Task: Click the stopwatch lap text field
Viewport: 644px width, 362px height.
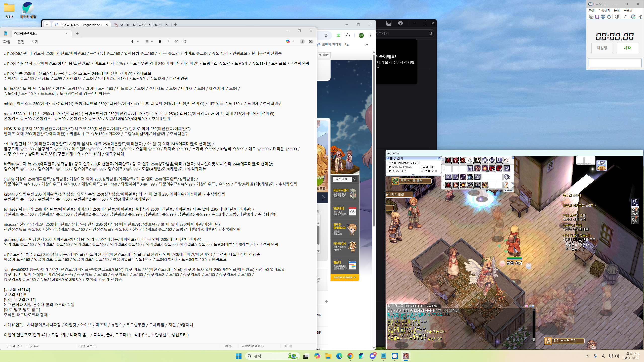Action: click(x=615, y=63)
